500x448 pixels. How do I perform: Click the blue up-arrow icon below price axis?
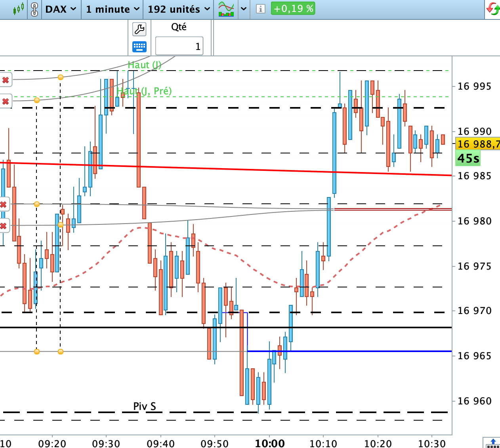pyautogui.click(x=493, y=443)
